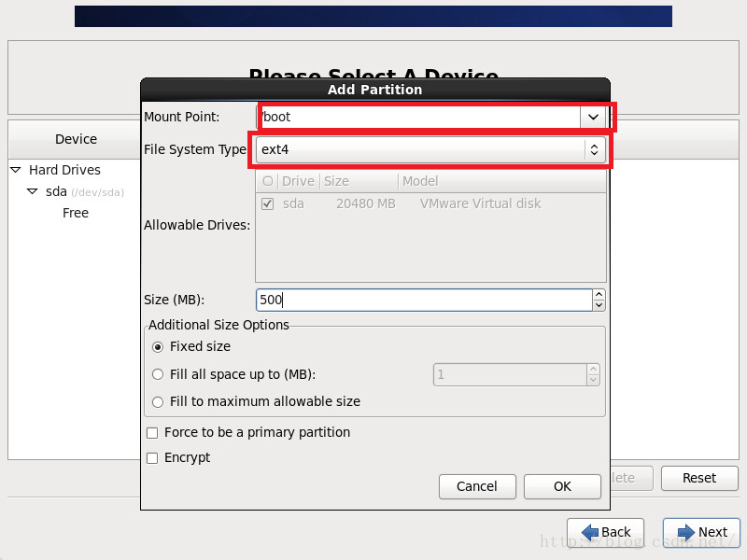Click the blue Next arrow icon
Image resolution: width=747 pixels, height=560 pixels.
click(686, 532)
